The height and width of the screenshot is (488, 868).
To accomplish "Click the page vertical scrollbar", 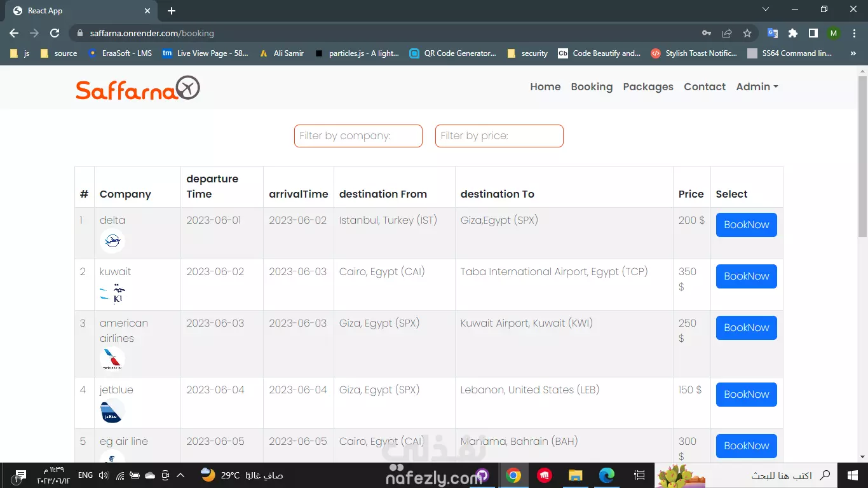I will [862, 156].
